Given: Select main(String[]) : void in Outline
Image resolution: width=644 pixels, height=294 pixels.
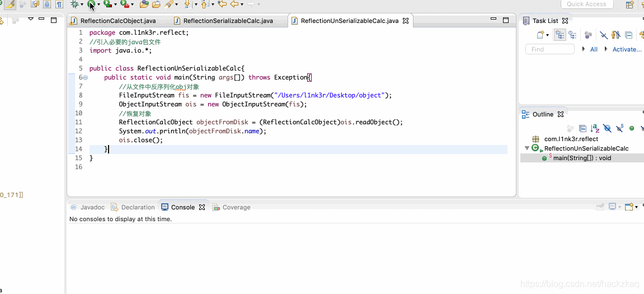Looking at the screenshot, I should point(582,158).
